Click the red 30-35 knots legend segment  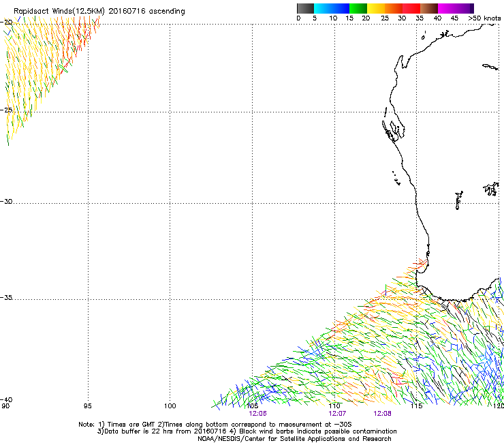pyautogui.click(x=411, y=8)
